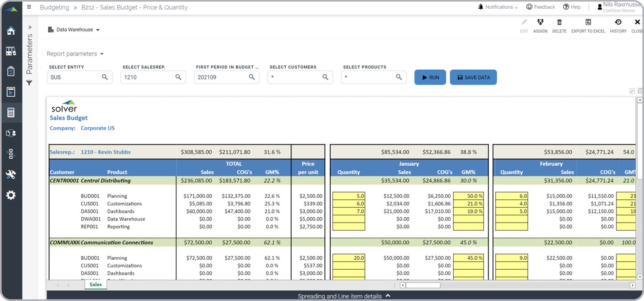This screenshot has width=644, height=301.
Task: Expand the Parameters side panel
Action: pos(29,27)
